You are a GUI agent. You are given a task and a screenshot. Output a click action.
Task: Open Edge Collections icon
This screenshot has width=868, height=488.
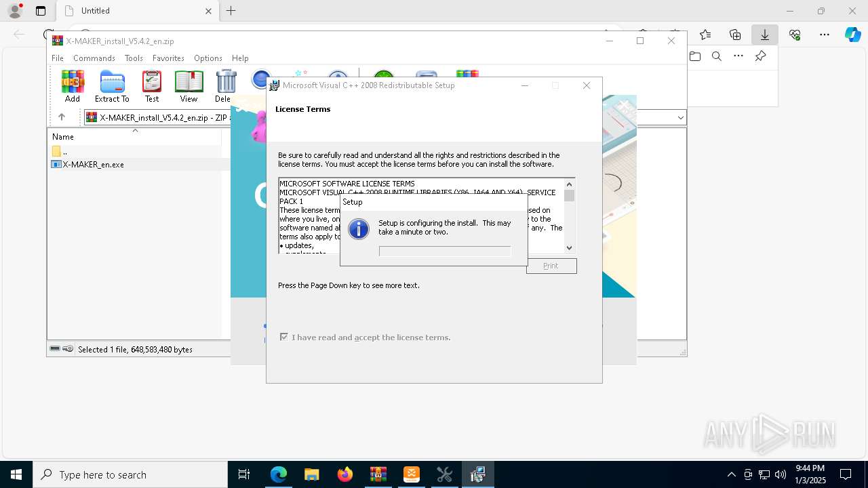point(735,34)
